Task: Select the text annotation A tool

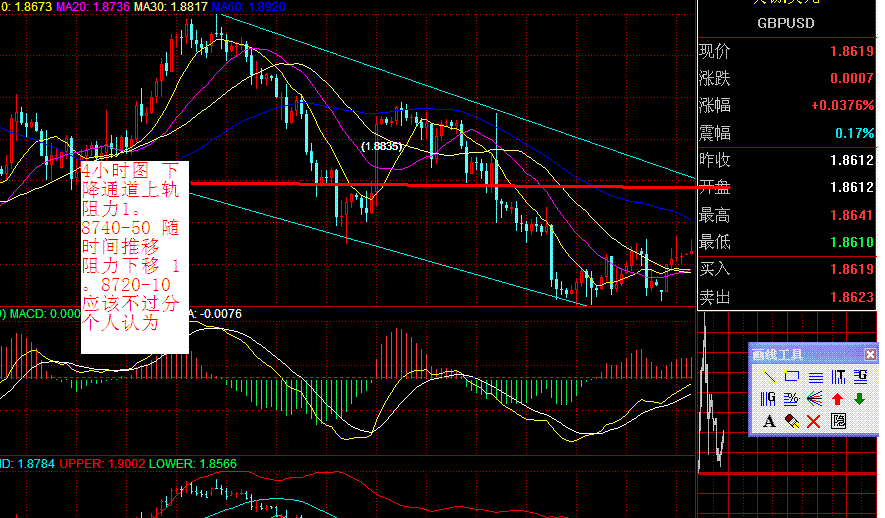Action: point(769,421)
